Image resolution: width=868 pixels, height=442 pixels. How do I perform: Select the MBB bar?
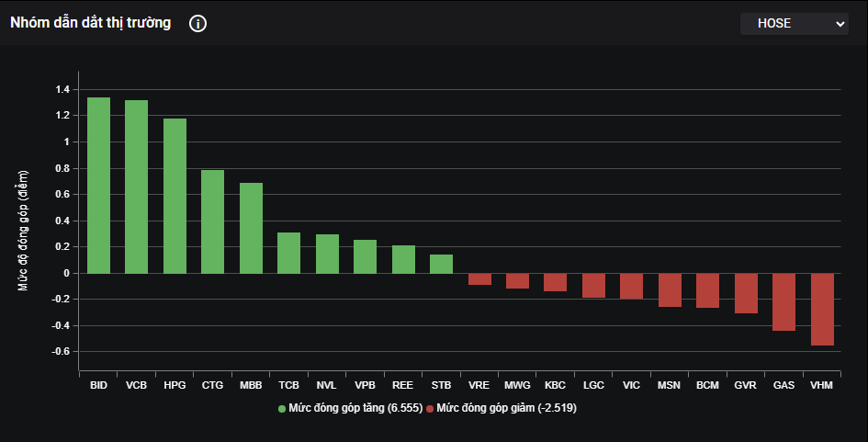click(251, 228)
